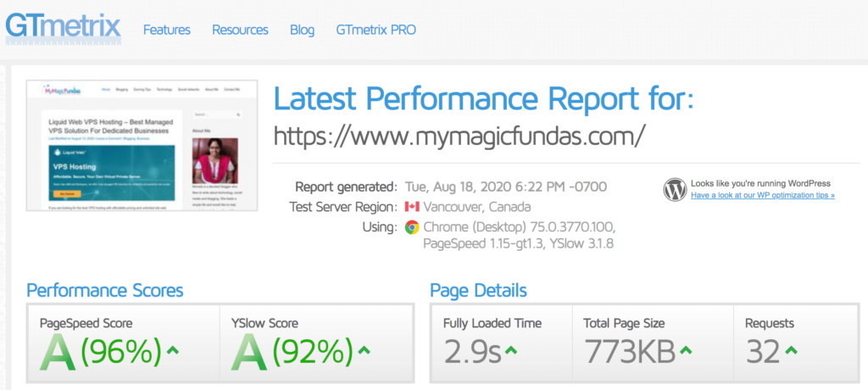
Task: Click the Performance Scores heading
Action: [x=104, y=290]
